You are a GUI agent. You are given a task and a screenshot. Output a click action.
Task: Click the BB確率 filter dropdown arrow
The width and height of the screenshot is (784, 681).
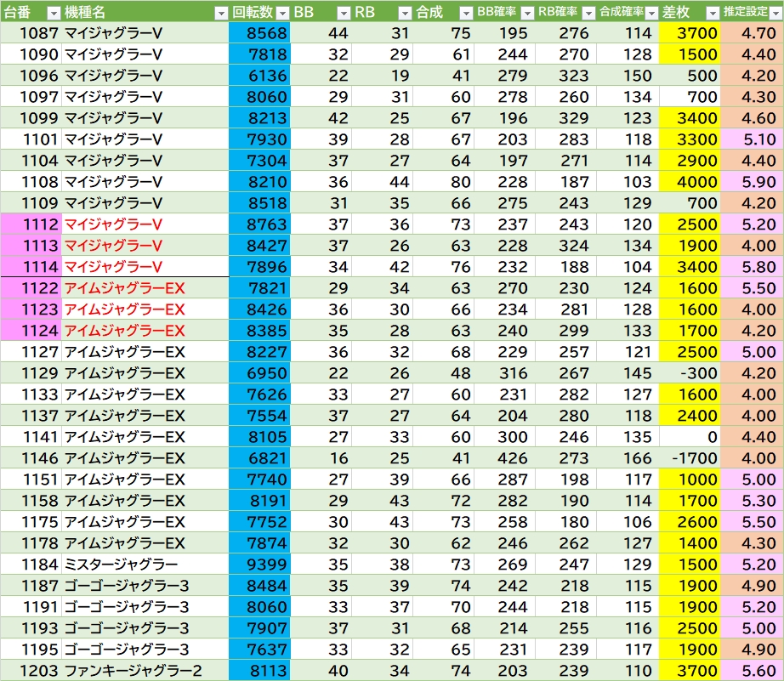point(527,12)
